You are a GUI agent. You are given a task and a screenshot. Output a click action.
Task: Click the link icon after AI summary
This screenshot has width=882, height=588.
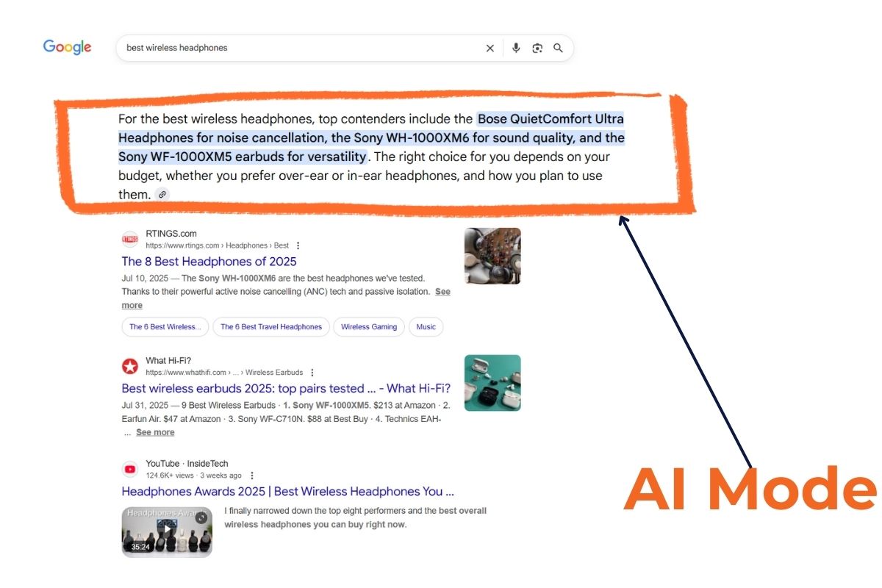coord(162,195)
